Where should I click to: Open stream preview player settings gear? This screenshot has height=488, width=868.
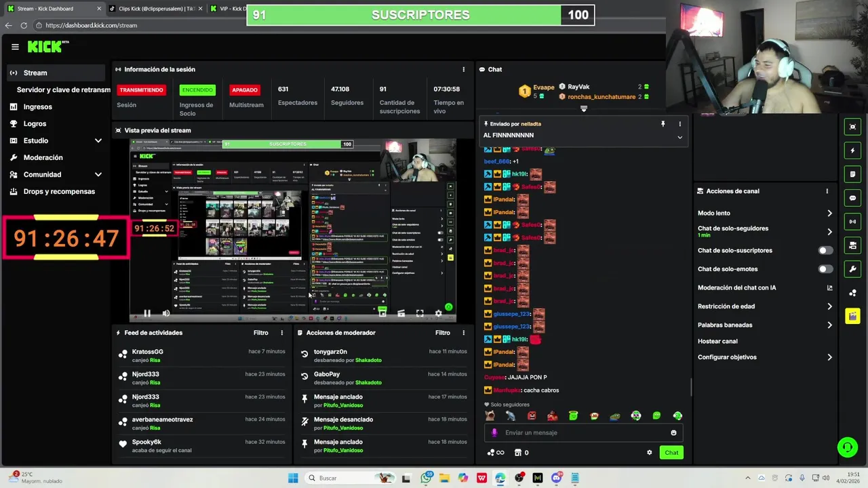click(x=438, y=313)
